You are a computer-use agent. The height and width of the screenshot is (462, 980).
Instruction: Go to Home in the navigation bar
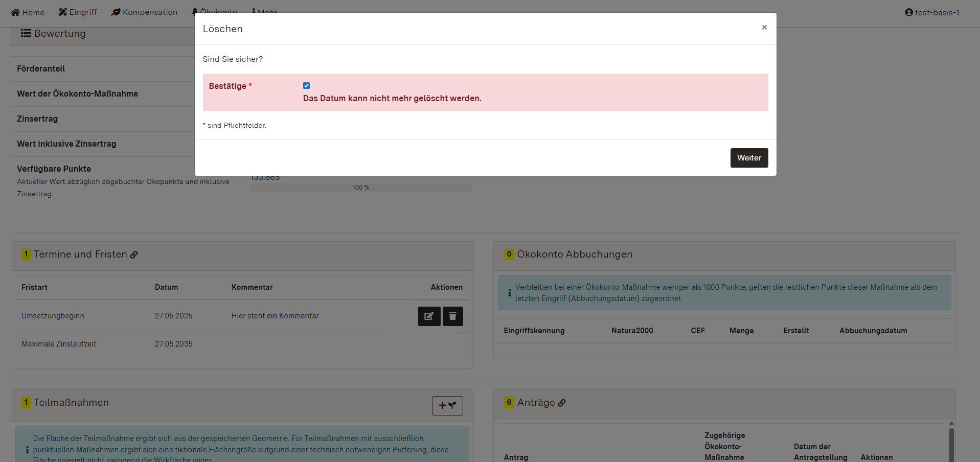coord(28,12)
